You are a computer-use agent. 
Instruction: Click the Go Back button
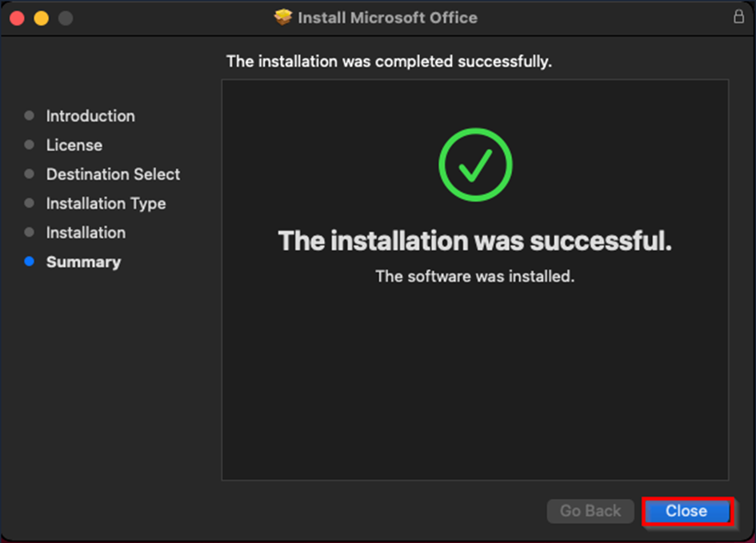(590, 511)
